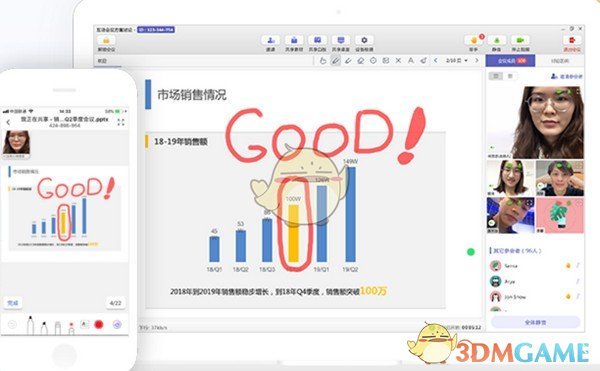Select the tall pen tool on phone
Viewport: 600px width, 371px height.
[30, 325]
